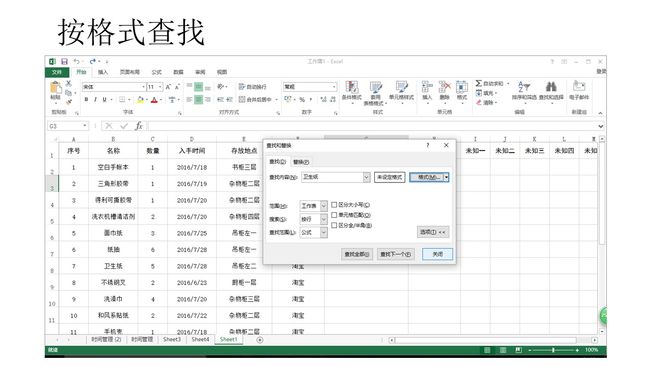The height and width of the screenshot is (366, 650).
Task: Save the workbook via the quick access icon
Action: tap(64, 61)
